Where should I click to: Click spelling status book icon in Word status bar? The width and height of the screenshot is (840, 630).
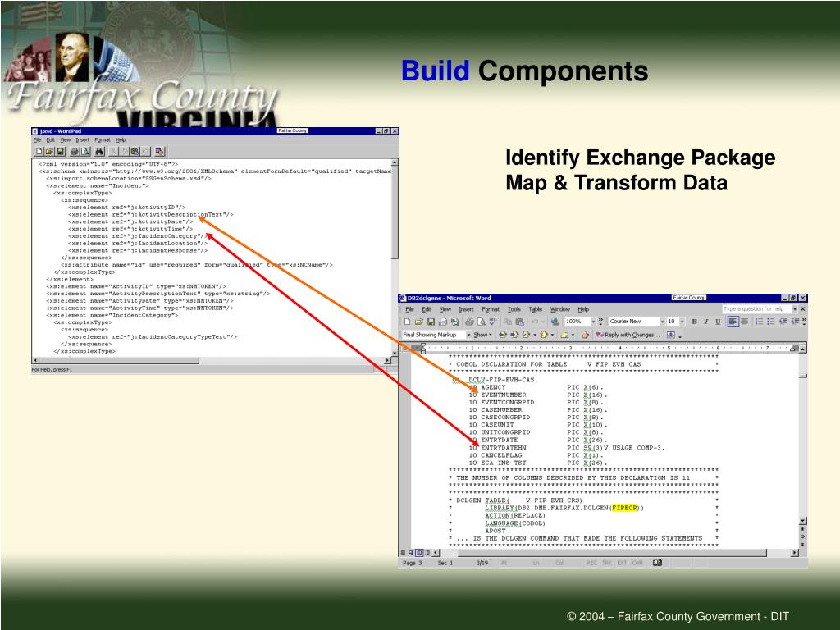(657, 563)
